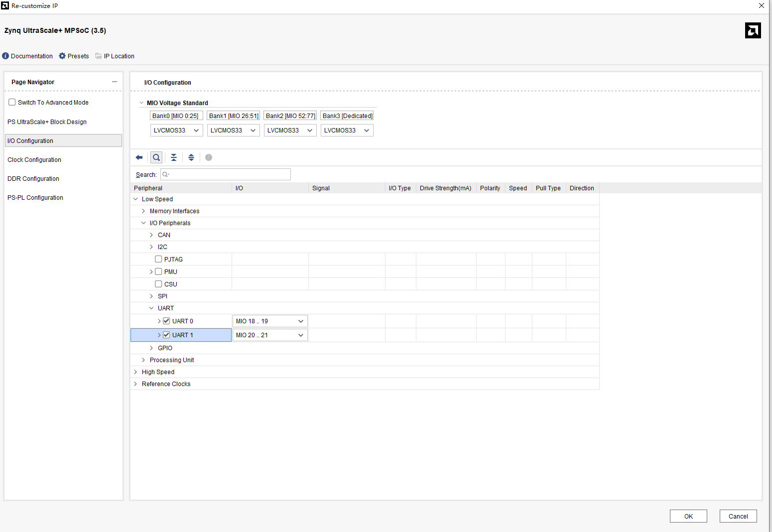Collapse the UART tree node
Viewport: 772px width, 532px height.
(151, 308)
